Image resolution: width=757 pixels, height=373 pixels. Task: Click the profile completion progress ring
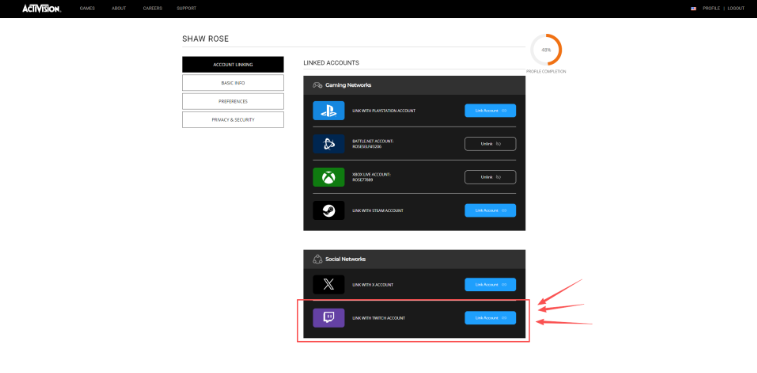pyautogui.click(x=546, y=49)
